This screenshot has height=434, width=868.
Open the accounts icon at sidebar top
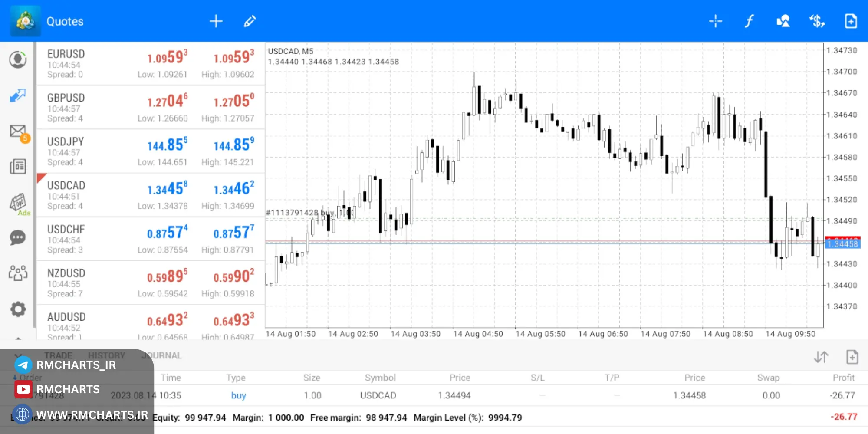click(x=18, y=59)
